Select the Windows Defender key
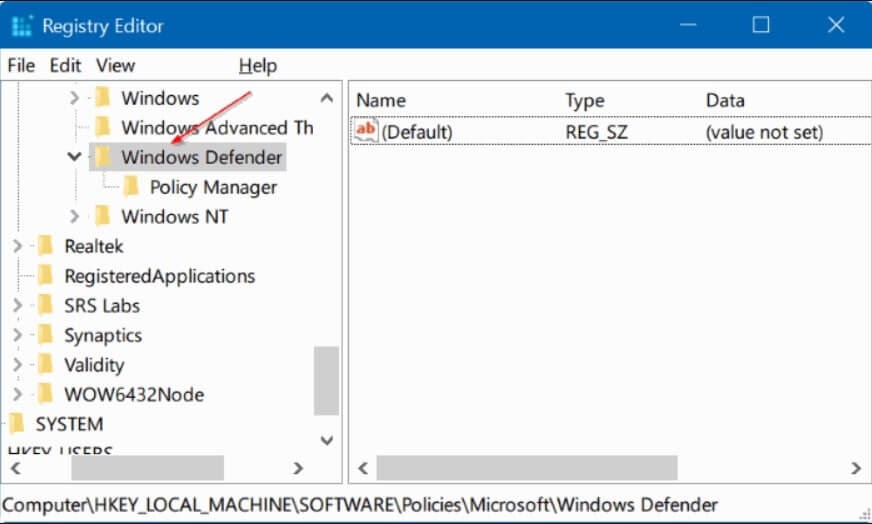The image size is (872, 524). pos(201,157)
